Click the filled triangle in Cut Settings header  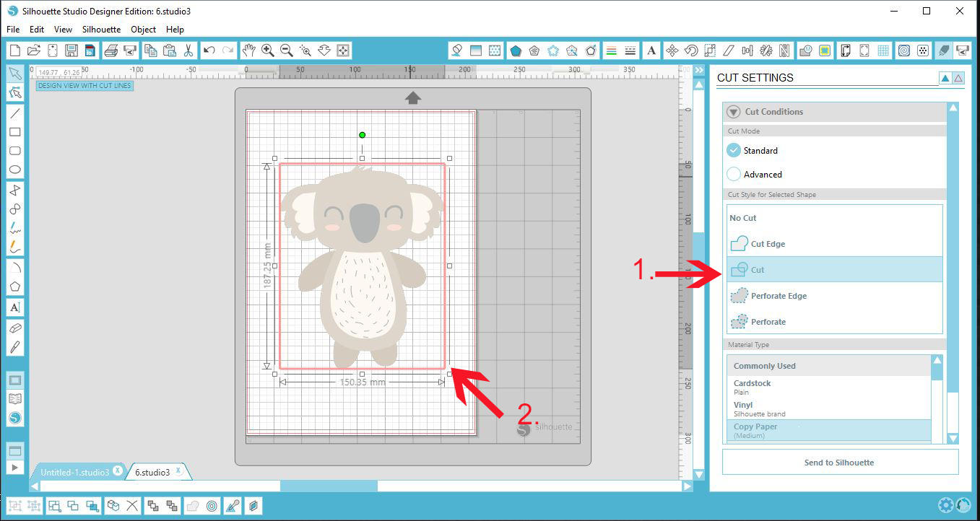[x=945, y=78]
